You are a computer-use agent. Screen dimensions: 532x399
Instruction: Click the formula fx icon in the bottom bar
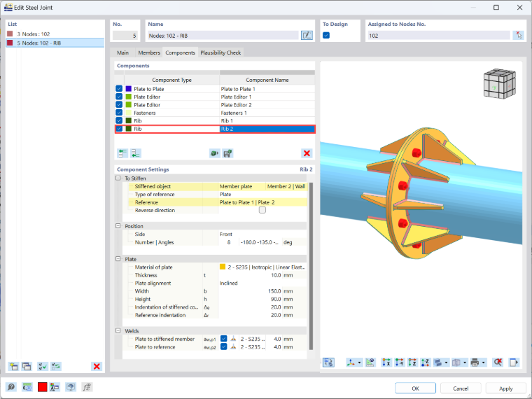87,387
